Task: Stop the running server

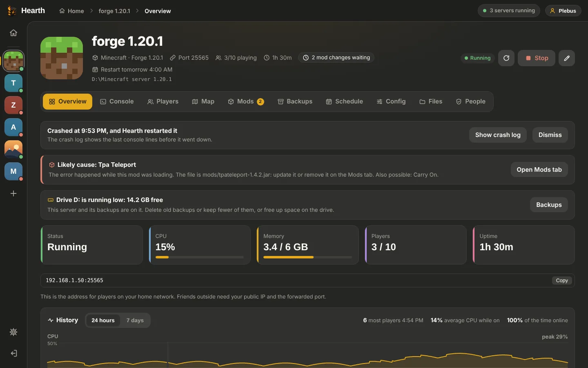Action: (x=537, y=58)
